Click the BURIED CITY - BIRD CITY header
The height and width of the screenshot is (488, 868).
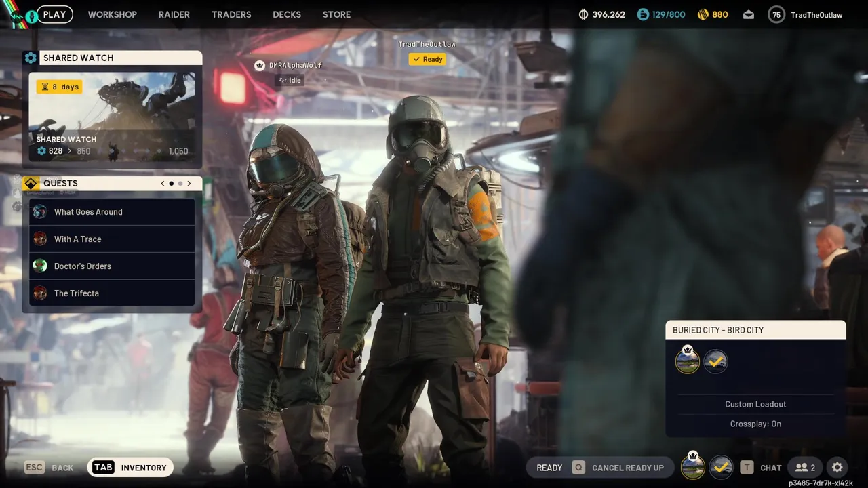tap(755, 330)
